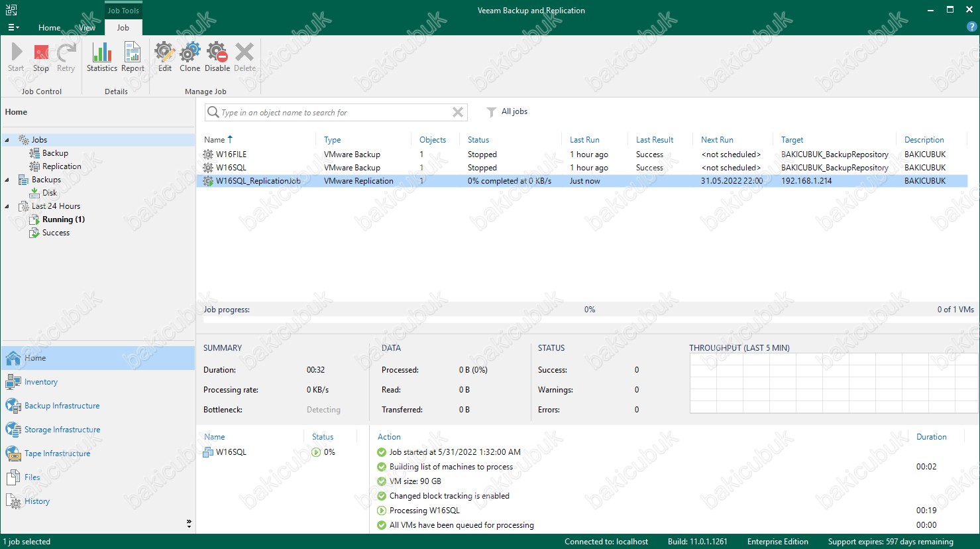Sort by the Last Run column
Viewport: 980px width, 549px height.
[x=584, y=140]
